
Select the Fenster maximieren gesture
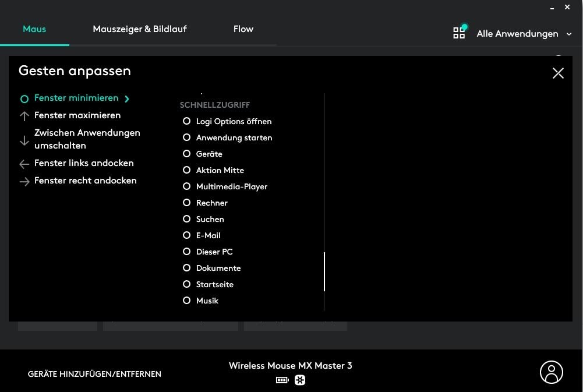77,115
